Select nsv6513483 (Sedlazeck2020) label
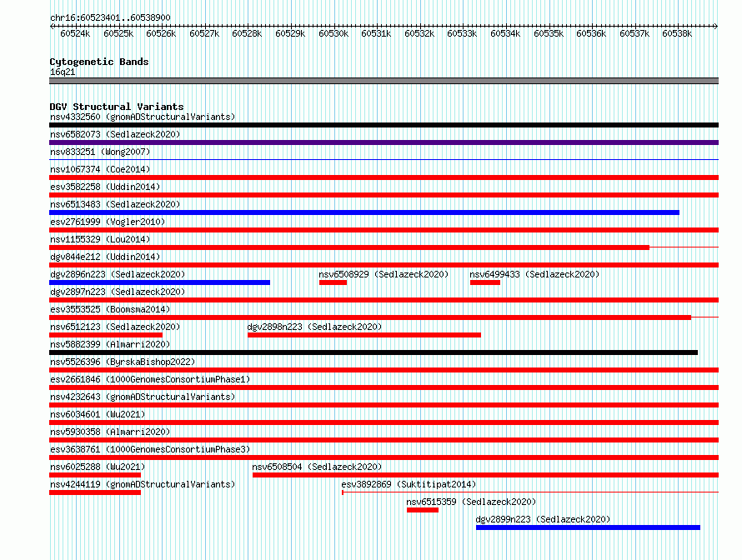This screenshot has width=742, height=560. [x=115, y=204]
